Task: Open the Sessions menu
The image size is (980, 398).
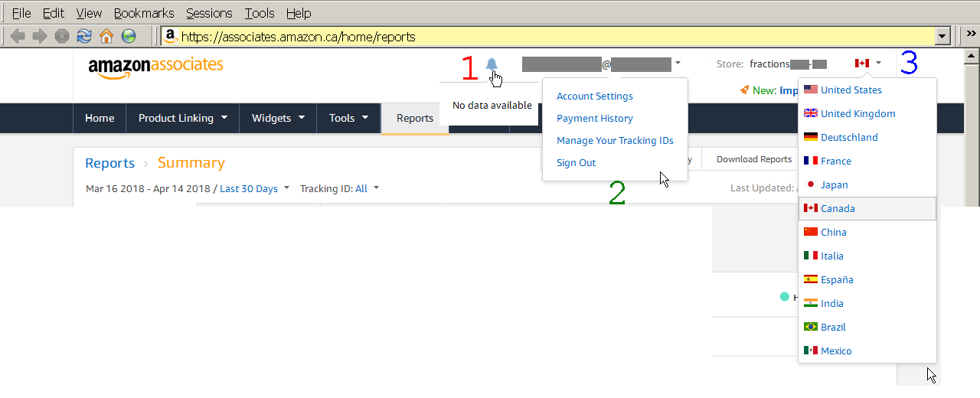Action: pyautogui.click(x=209, y=13)
